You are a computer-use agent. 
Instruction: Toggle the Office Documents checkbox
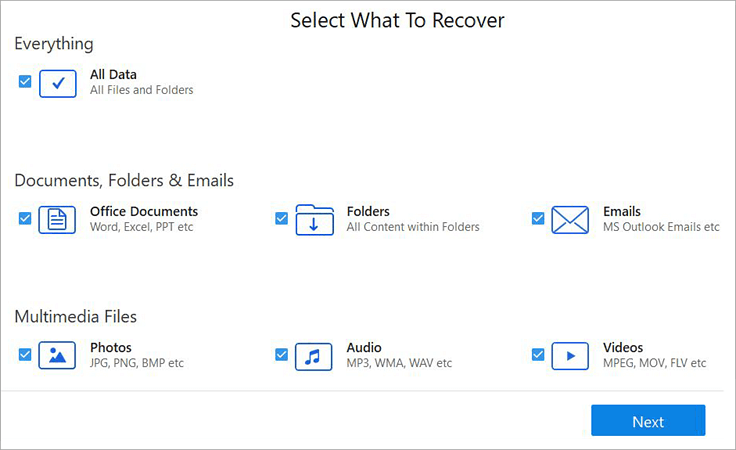click(25, 218)
